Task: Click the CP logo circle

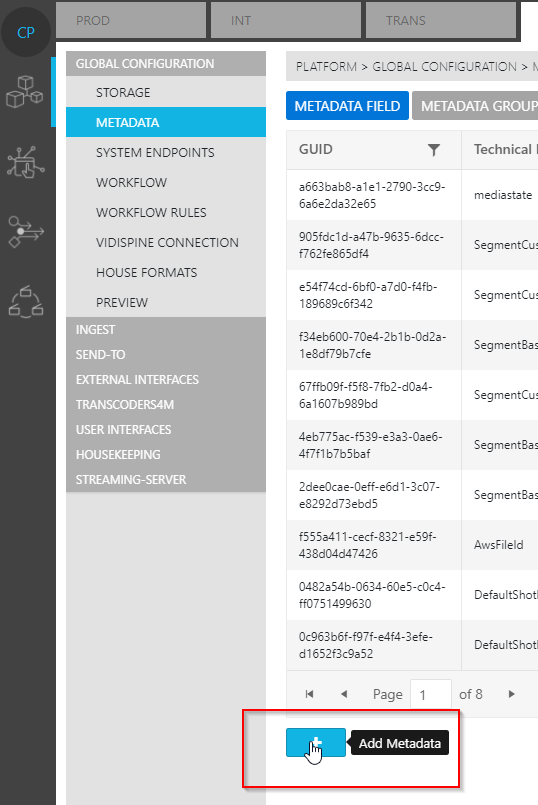Action: (x=26, y=32)
